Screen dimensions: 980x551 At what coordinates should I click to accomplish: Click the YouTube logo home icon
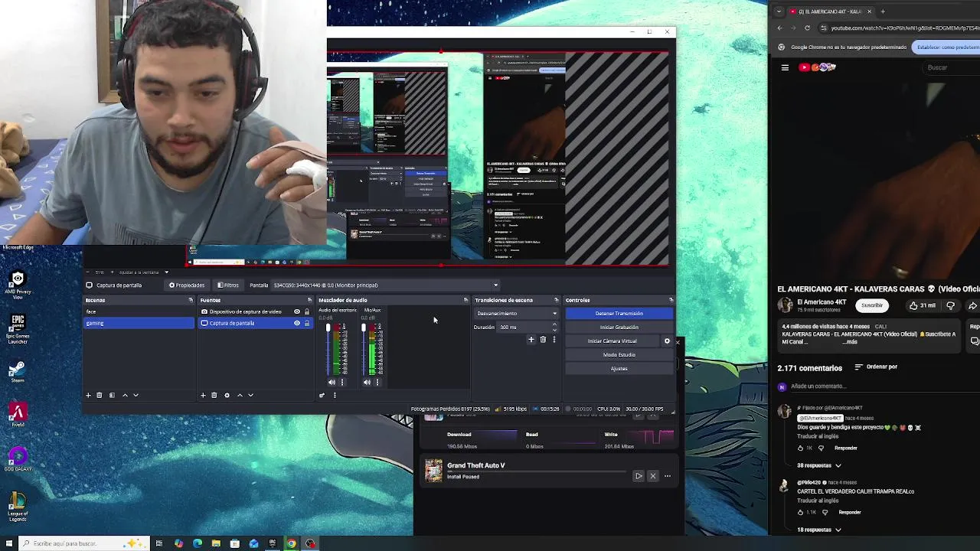[817, 67]
